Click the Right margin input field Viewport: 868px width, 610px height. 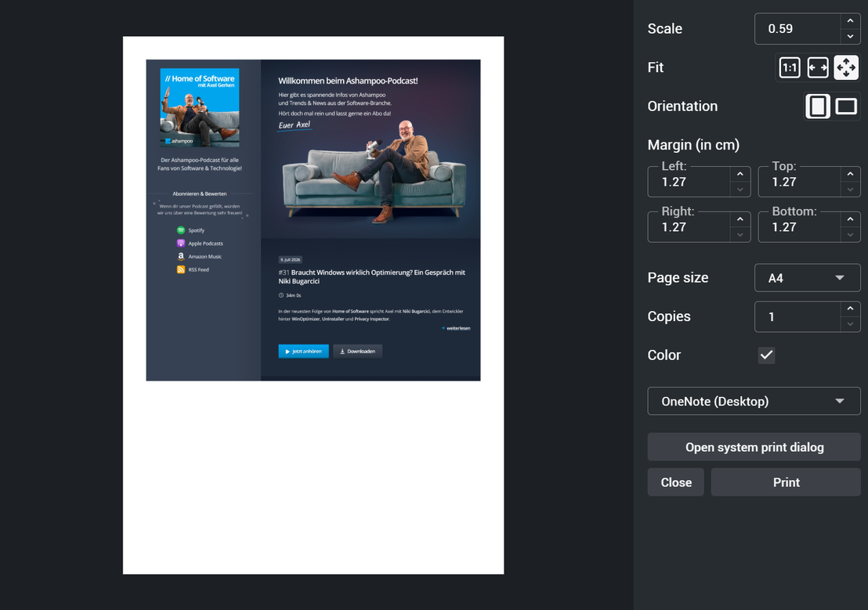pos(689,228)
